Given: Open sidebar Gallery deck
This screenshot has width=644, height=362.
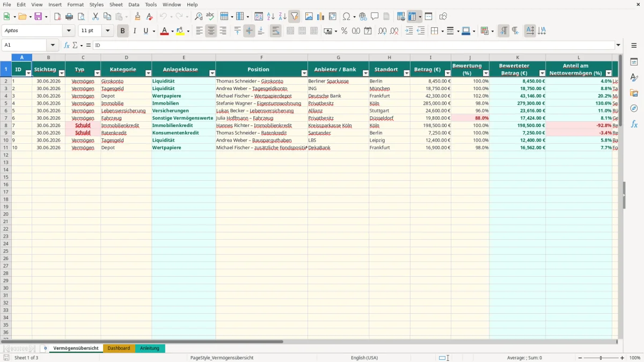Looking at the screenshot, I should pos(634,93).
